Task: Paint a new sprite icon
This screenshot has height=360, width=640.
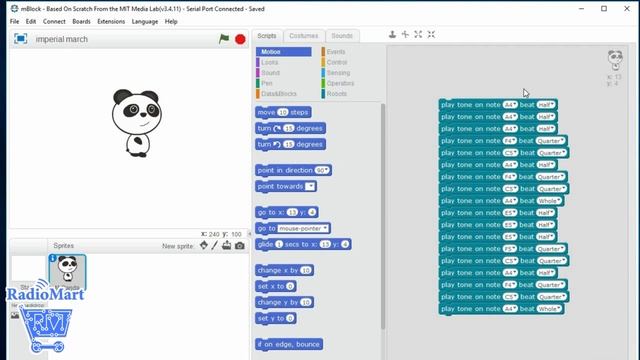Action: [215, 245]
